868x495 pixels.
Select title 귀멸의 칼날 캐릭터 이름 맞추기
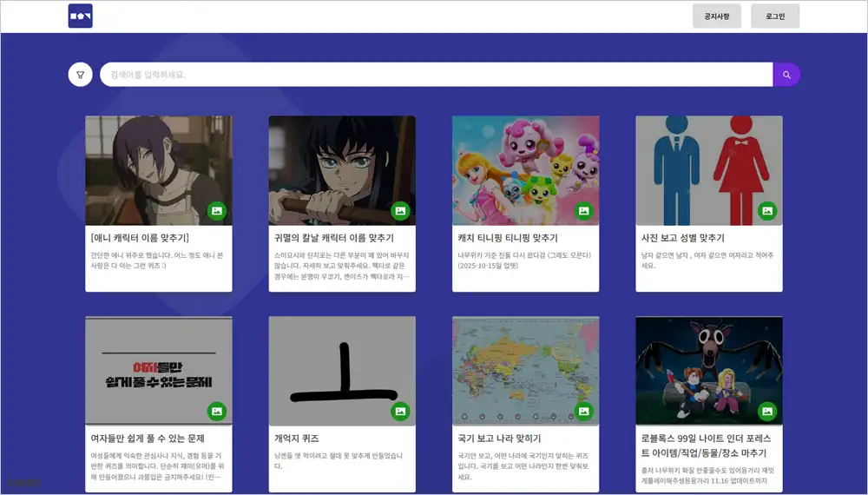click(x=334, y=238)
